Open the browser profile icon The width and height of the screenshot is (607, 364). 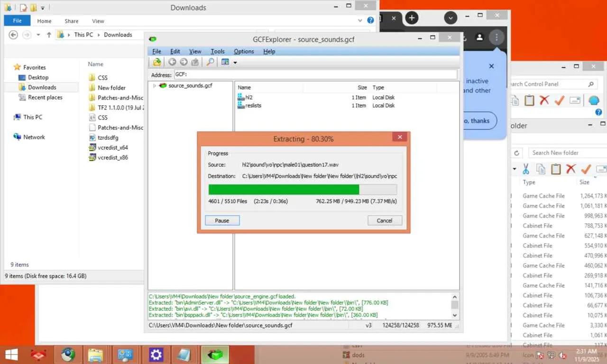tap(479, 37)
